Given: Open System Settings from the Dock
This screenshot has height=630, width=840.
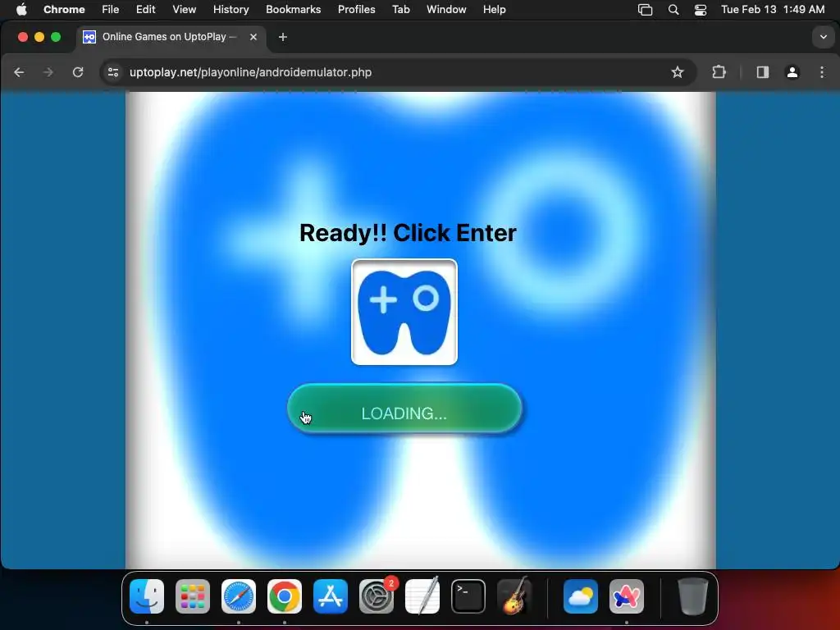Looking at the screenshot, I should click(x=376, y=596).
